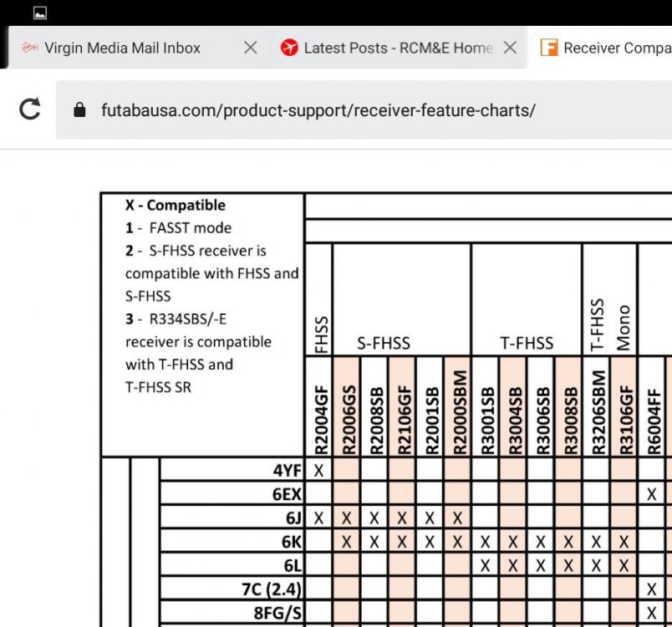This screenshot has height=627, width=672.
Task: Click the X in 6K row under R2008SB
Action: (x=374, y=542)
